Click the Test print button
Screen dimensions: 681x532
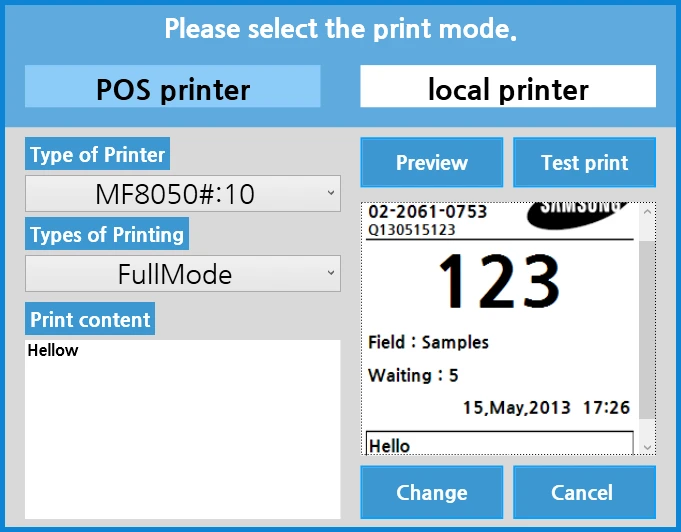pyautogui.click(x=585, y=162)
